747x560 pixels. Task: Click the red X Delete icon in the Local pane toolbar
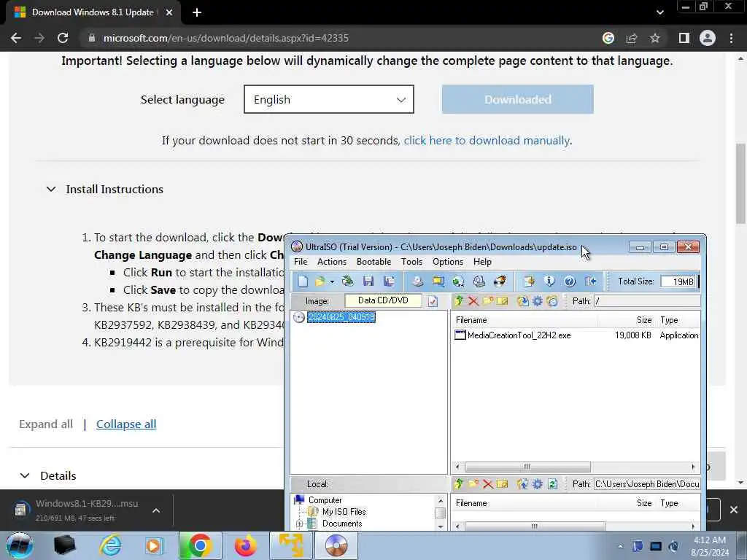point(488,484)
